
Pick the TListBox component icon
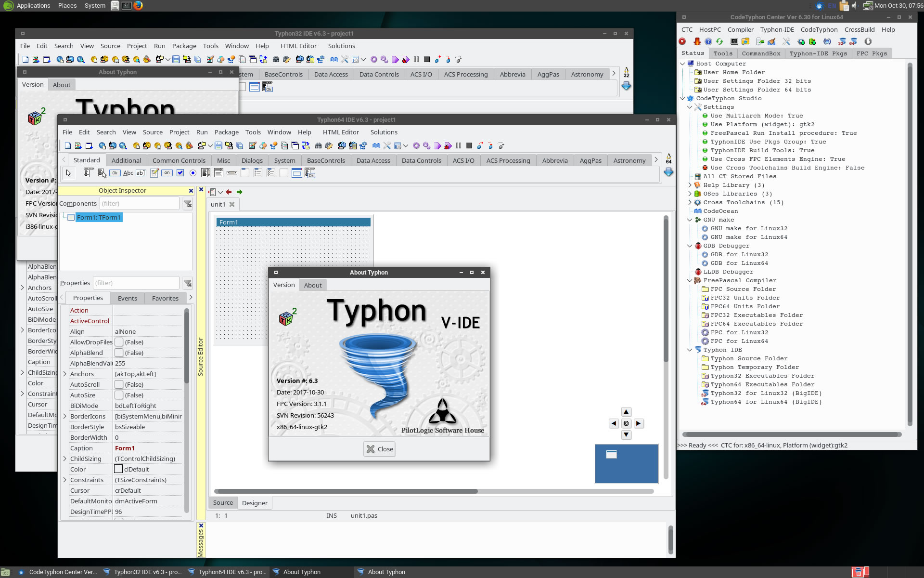pyautogui.click(x=205, y=173)
